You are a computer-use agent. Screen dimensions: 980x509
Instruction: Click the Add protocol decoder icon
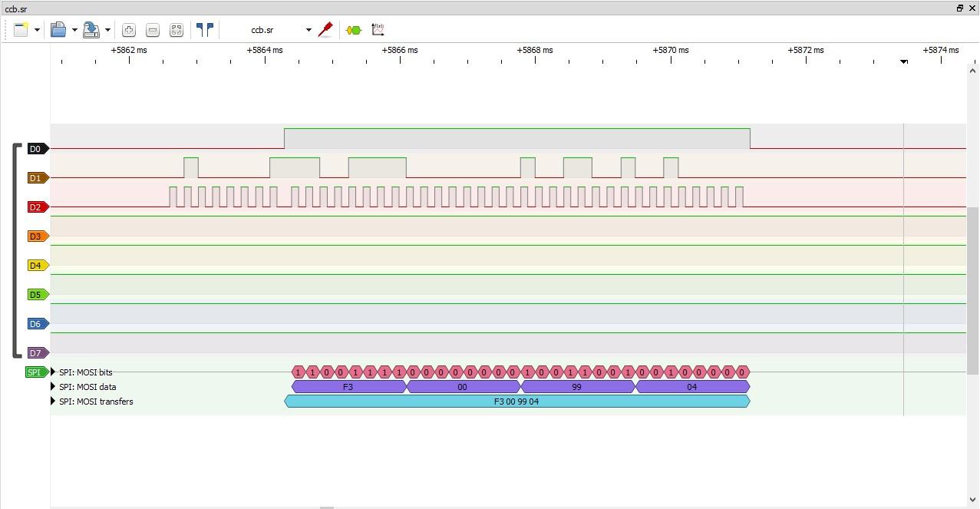[x=353, y=30]
